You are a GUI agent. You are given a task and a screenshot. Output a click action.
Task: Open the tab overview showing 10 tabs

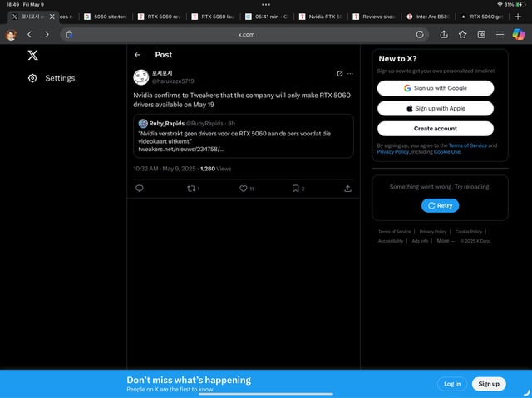[x=481, y=35]
